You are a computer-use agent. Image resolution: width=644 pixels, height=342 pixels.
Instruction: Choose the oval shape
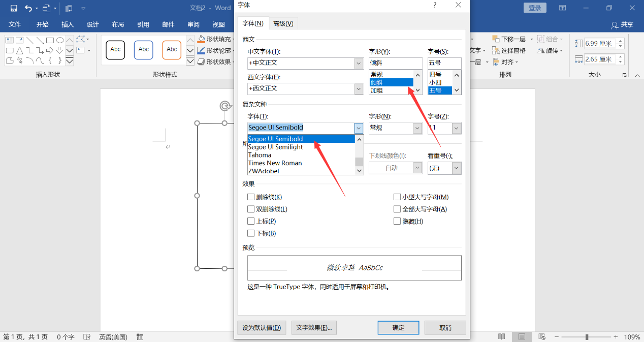[60, 40]
